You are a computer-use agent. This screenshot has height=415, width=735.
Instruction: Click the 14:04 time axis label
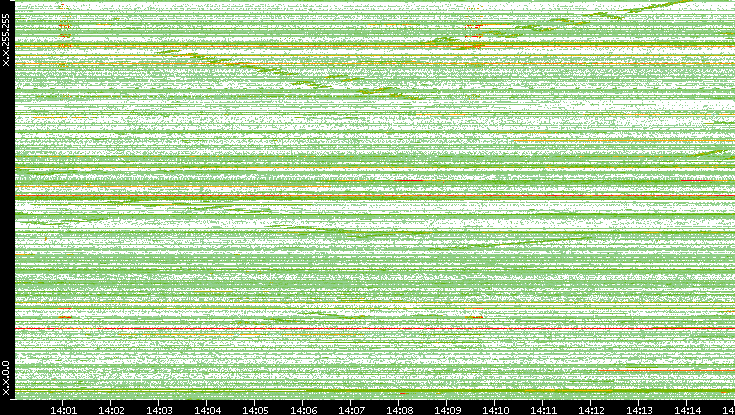pos(207,410)
